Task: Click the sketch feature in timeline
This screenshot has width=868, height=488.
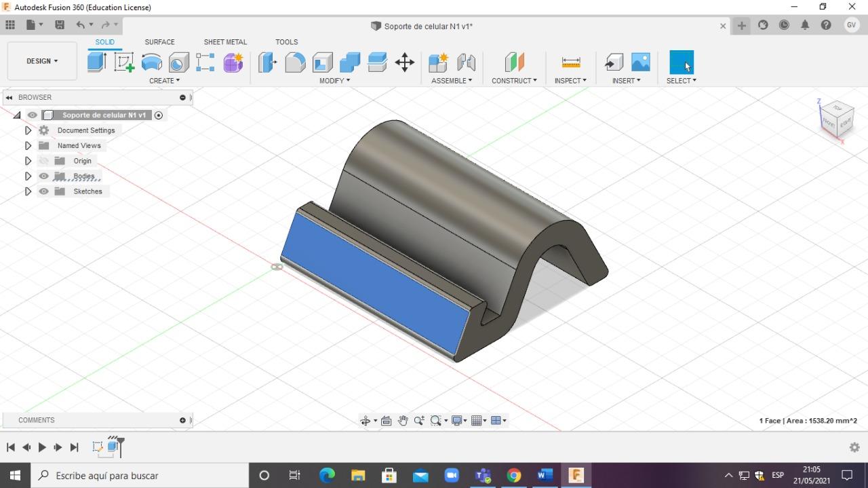Action: click(98, 447)
